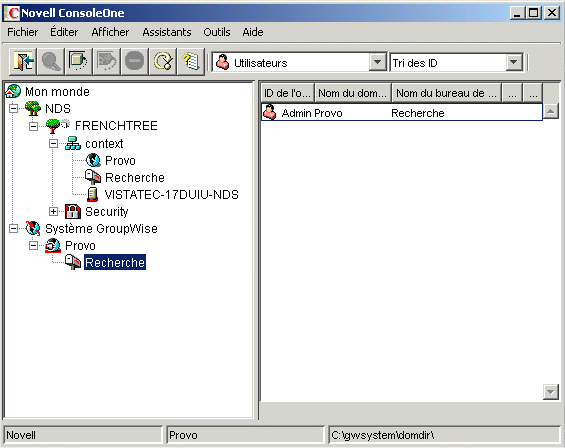The image size is (565, 448).
Task: Click the last '...' column header
Action: point(533,93)
